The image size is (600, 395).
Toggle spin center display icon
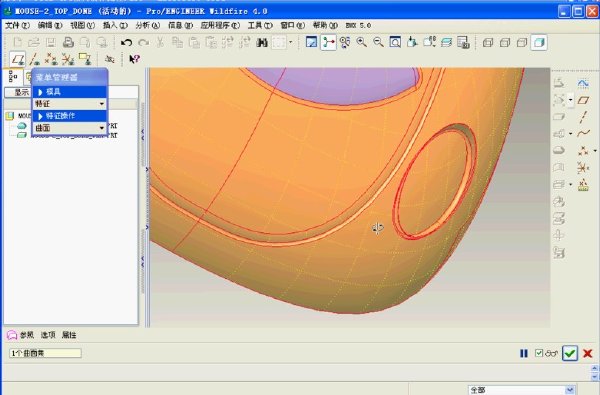(328, 42)
